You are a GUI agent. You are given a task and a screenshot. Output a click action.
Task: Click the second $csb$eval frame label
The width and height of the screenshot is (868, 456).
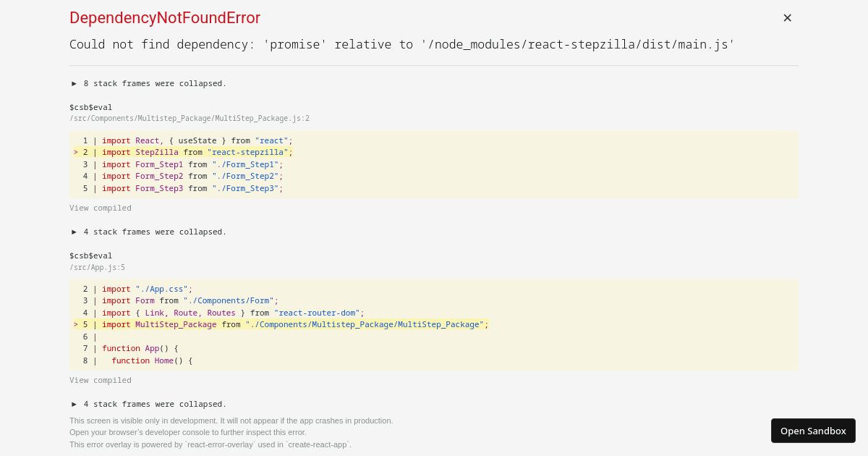coord(90,255)
